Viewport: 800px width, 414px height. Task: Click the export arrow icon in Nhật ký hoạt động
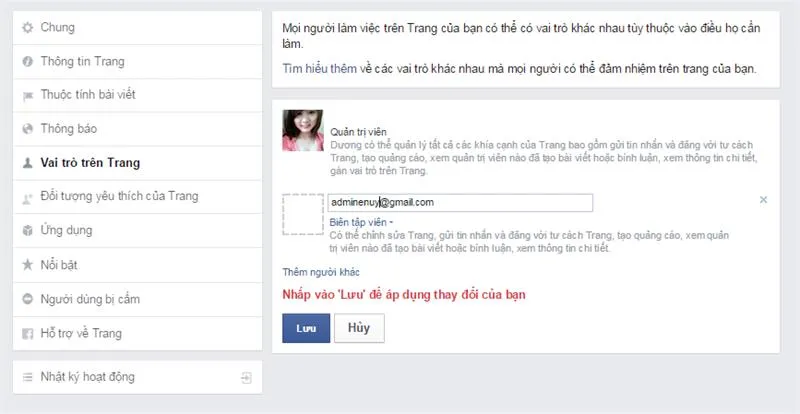tap(246, 378)
